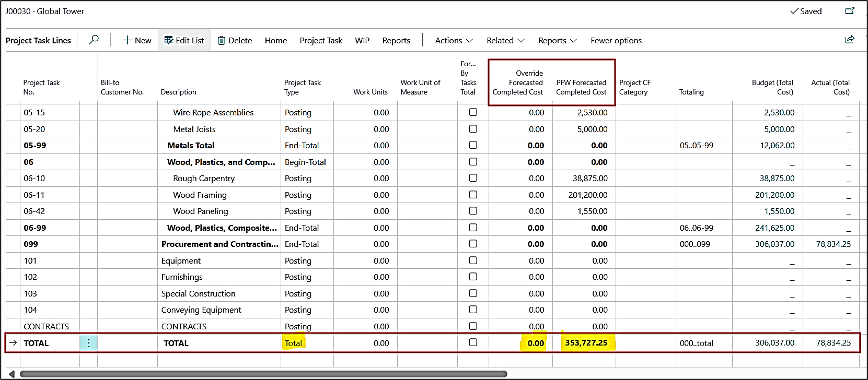This screenshot has width=868, height=380.
Task: Sort by Project Task No. column header
Action: (x=41, y=87)
